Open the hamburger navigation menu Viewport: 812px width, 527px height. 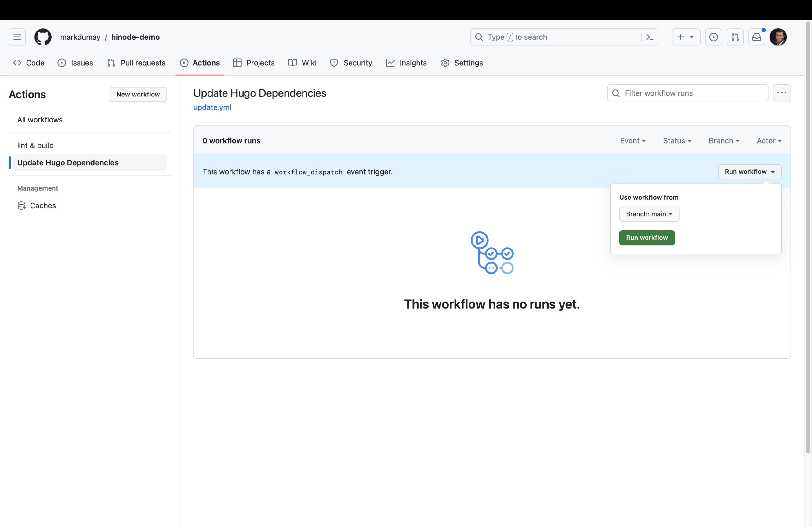pyautogui.click(x=17, y=37)
